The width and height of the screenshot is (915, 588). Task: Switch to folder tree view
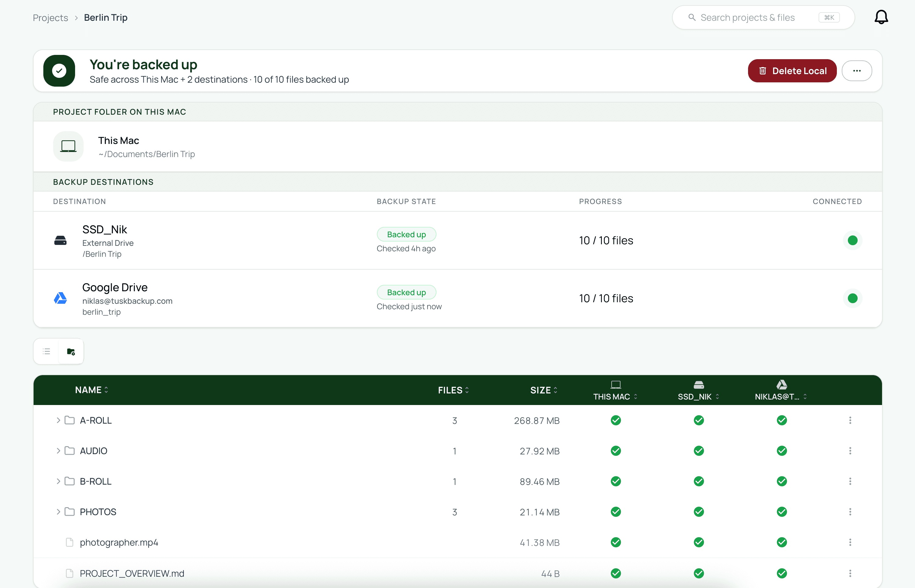[x=71, y=351]
